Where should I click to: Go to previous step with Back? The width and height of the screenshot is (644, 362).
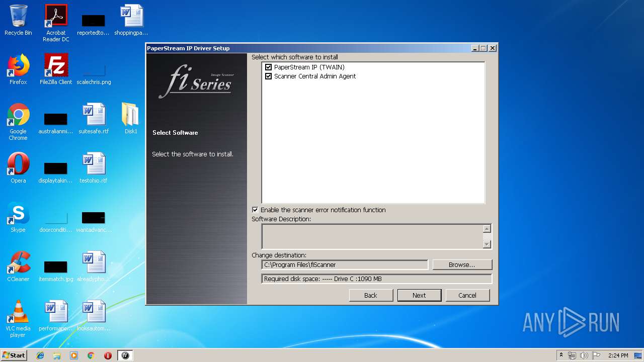(x=371, y=295)
